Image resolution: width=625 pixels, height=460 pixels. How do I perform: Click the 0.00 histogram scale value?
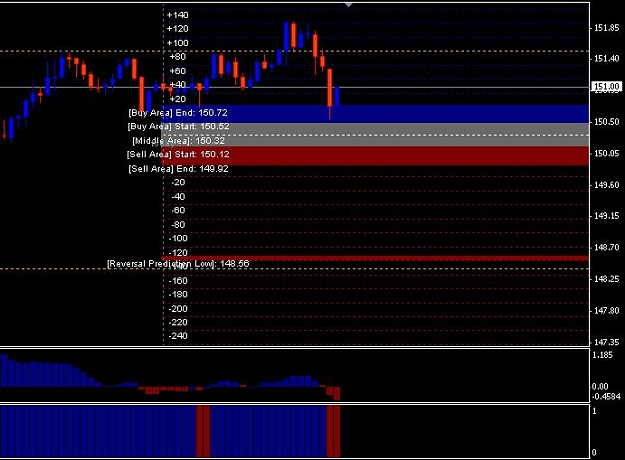click(x=600, y=387)
